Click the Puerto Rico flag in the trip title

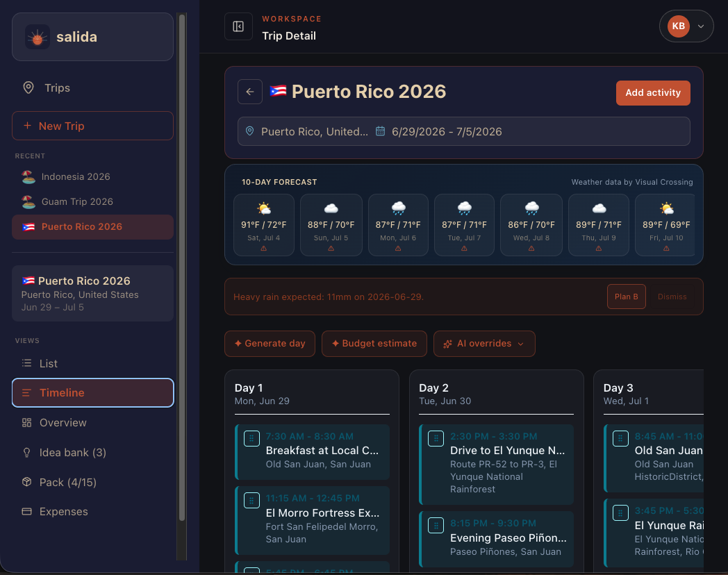coord(278,90)
